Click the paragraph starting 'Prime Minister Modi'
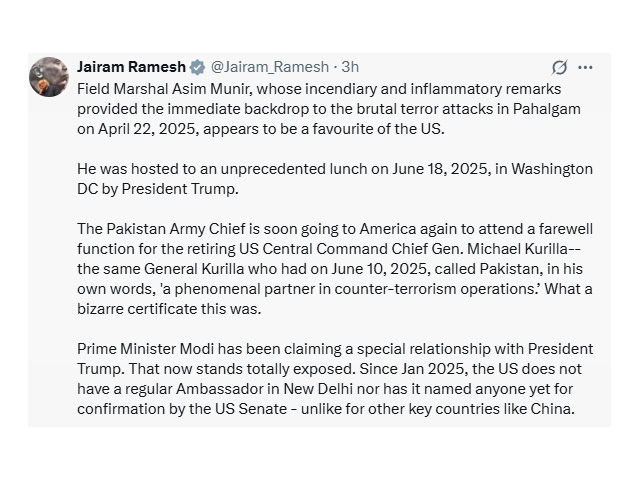Viewport: 640px width, 480px height. (335, 379)
